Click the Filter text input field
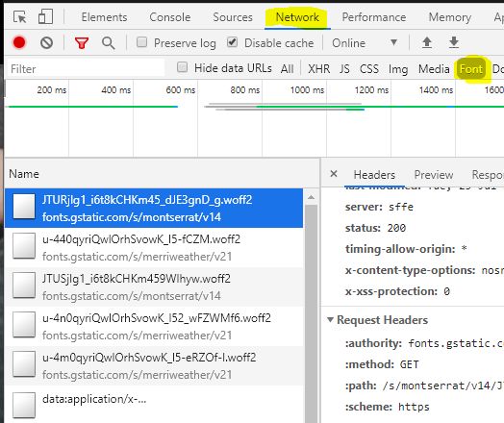Viewport: 504px width, 423px height. tap(86, 68)
